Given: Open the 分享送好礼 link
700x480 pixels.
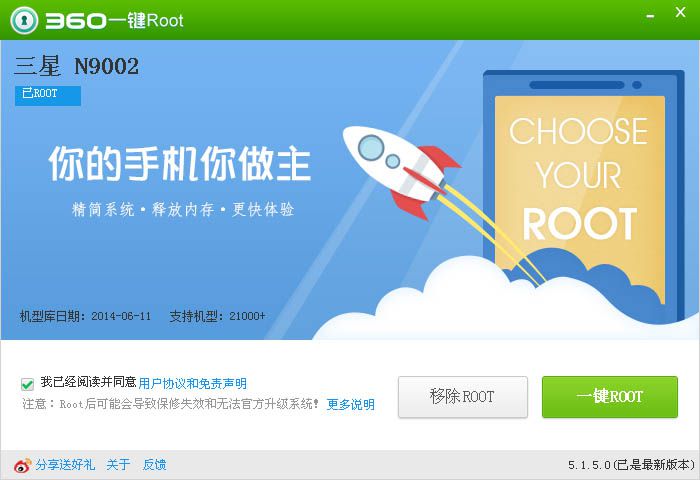Looking at the screenshot, I should pos(65,465).
